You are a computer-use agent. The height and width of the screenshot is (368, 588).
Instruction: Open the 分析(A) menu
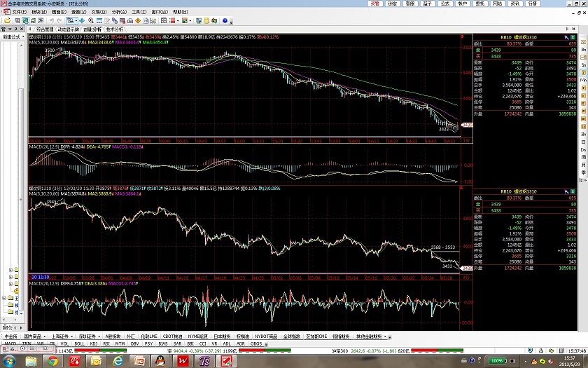click(x=119, y=12)
